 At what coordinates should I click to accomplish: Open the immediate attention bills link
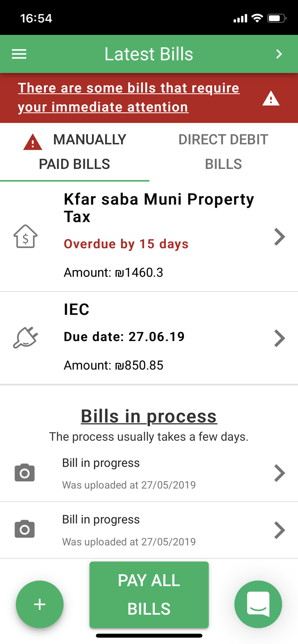128,98
